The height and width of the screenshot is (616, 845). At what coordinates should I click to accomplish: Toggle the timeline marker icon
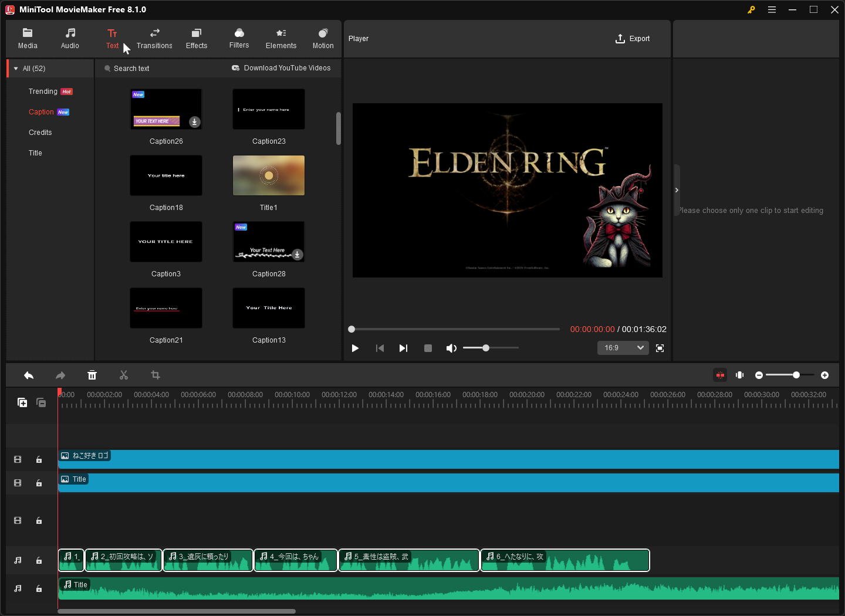740,375
